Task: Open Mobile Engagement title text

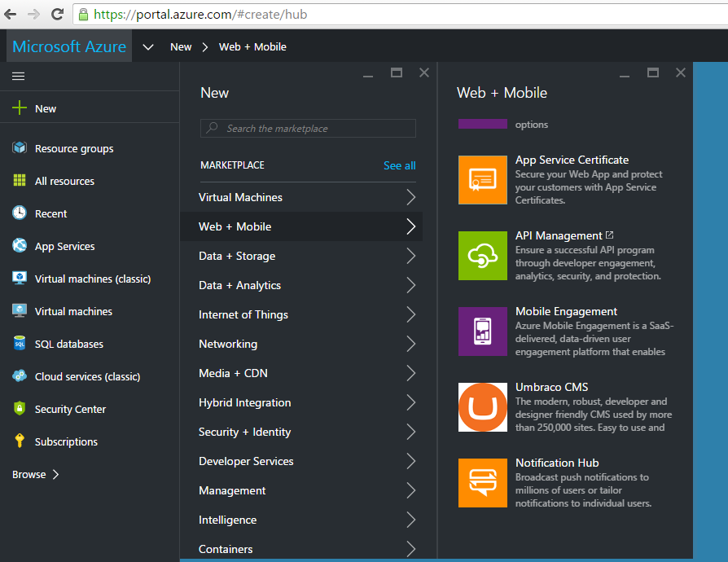Action: tap(567, 312)
